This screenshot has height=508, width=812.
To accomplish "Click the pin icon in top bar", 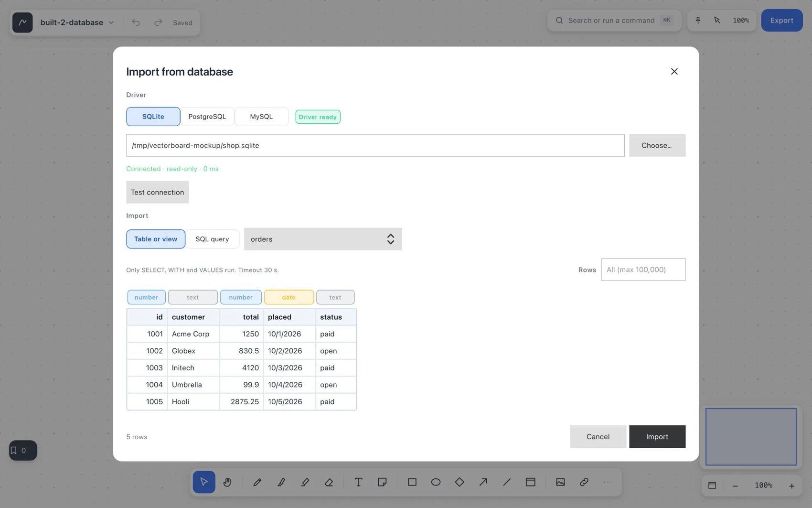I will [698, 20].
